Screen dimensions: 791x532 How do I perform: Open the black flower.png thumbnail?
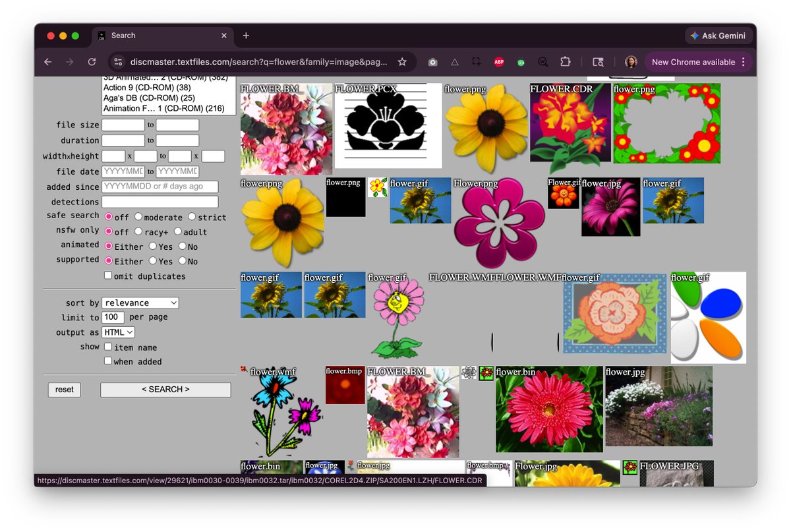pos(345,196)
